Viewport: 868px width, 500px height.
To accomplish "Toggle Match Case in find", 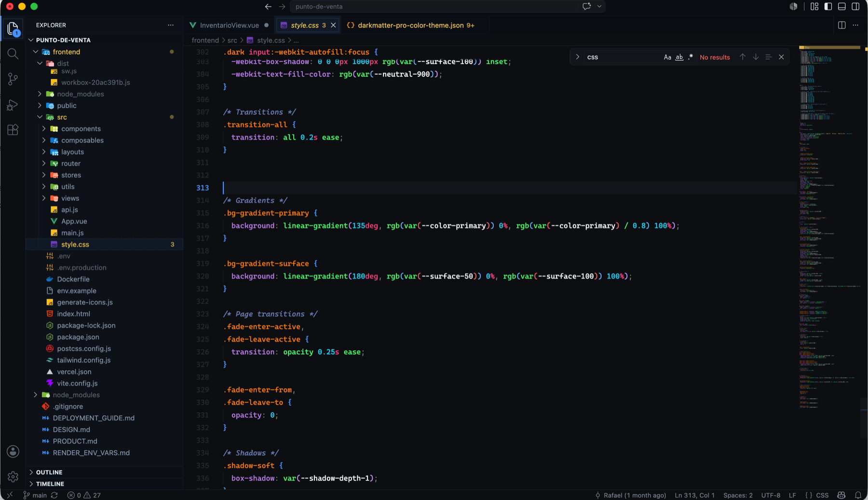I will click(x=667, y=57).
